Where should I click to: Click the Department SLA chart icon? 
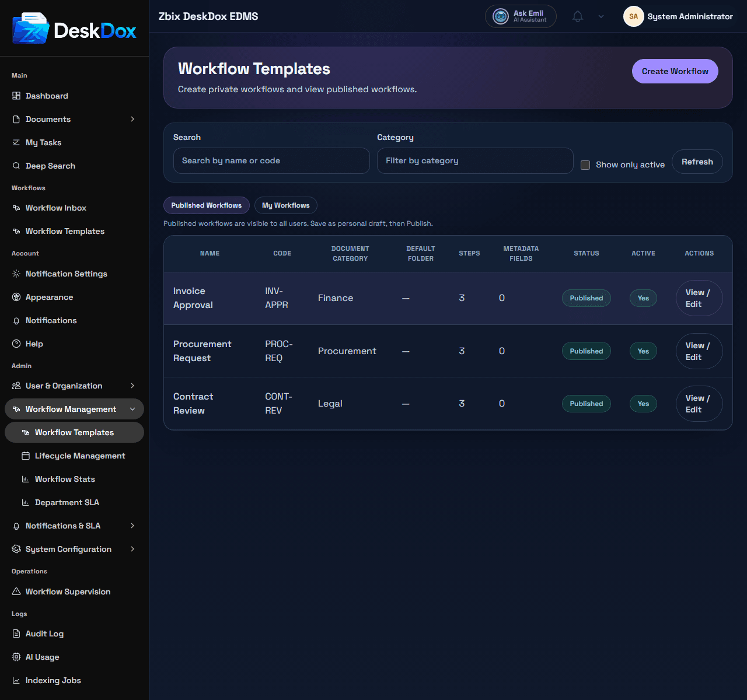point(26,502)
